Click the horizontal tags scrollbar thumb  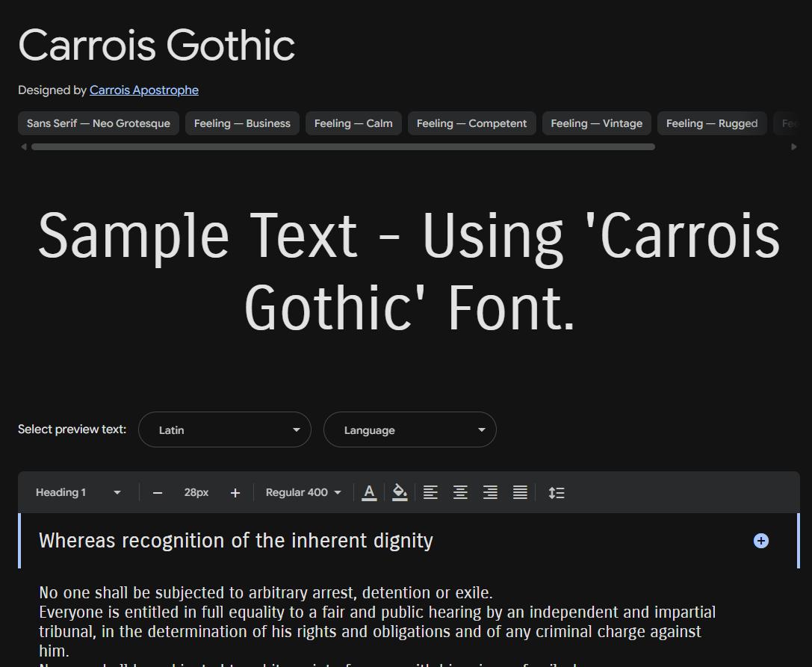[343, 147]
